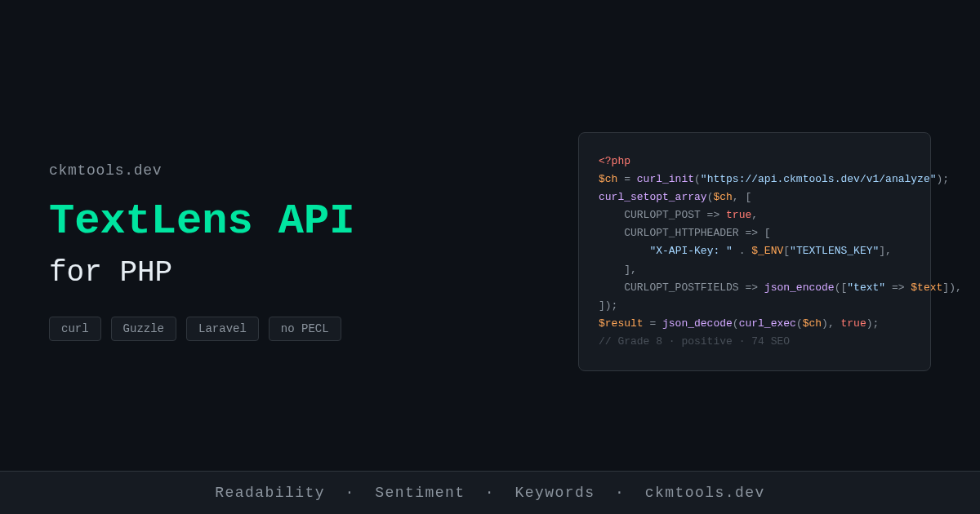Screen dimensions: 980x514
Task: Click Sentiment in the footer bar
Action: click(x=420, y=493)
